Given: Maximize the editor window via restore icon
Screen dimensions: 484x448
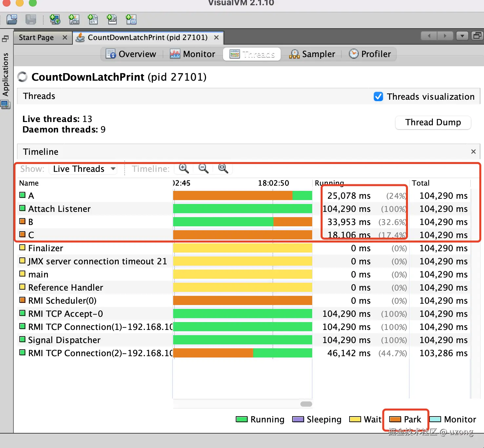Looking at the screenshot, I should click(477, 36).
